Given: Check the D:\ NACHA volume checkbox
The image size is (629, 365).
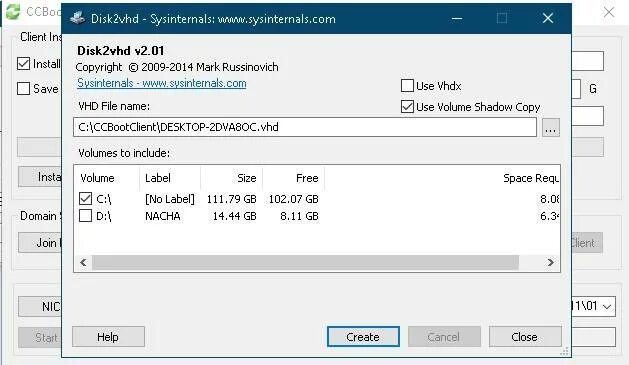Looking at the screenshot, I should click(85, 216).
